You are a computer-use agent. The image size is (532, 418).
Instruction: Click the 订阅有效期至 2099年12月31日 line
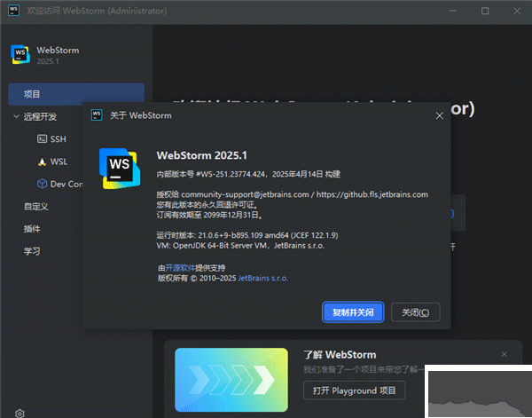pyautogui.click(x=209, y=215)
